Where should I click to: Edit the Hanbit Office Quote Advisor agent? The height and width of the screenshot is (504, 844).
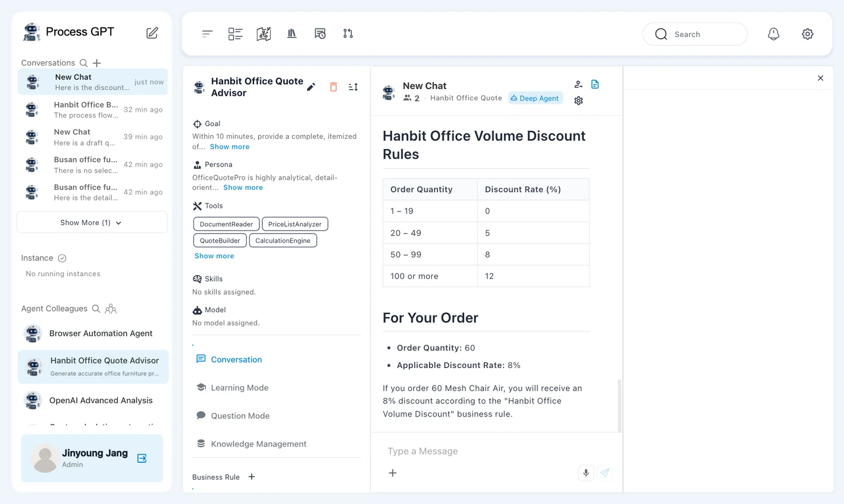[x=311, y=87]
